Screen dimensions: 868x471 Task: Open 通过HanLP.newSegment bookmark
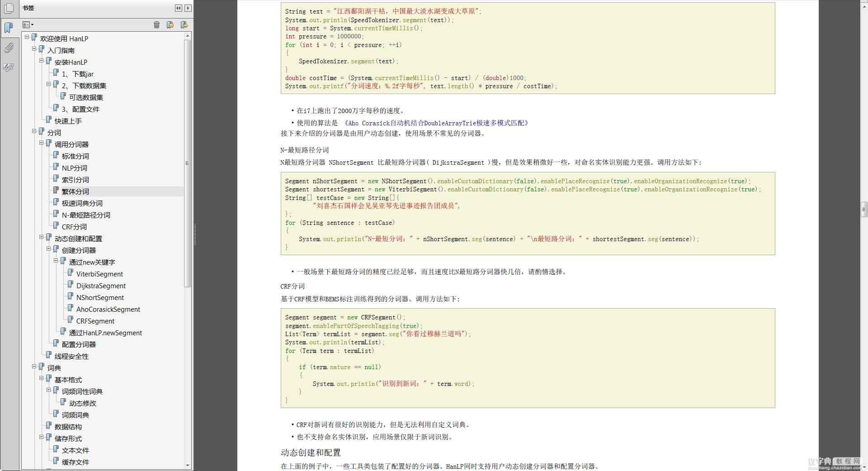[x=105, y=333]
